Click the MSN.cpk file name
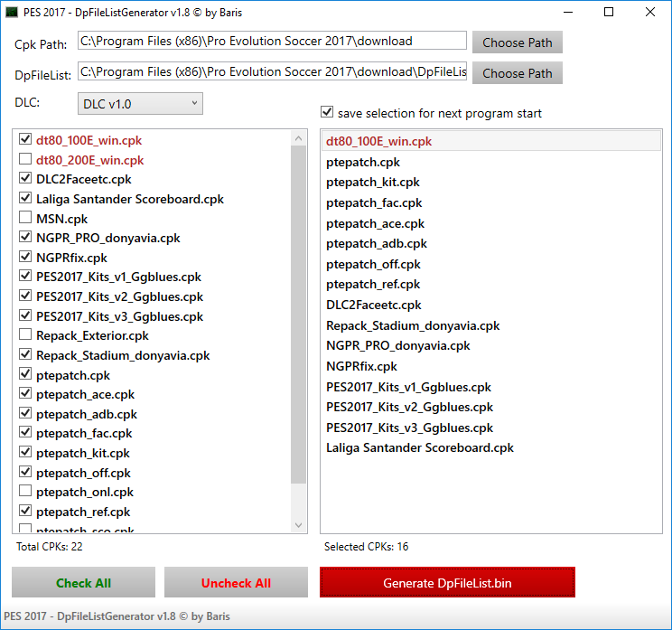Screen dimensions: 672x630 coord(61,219)
